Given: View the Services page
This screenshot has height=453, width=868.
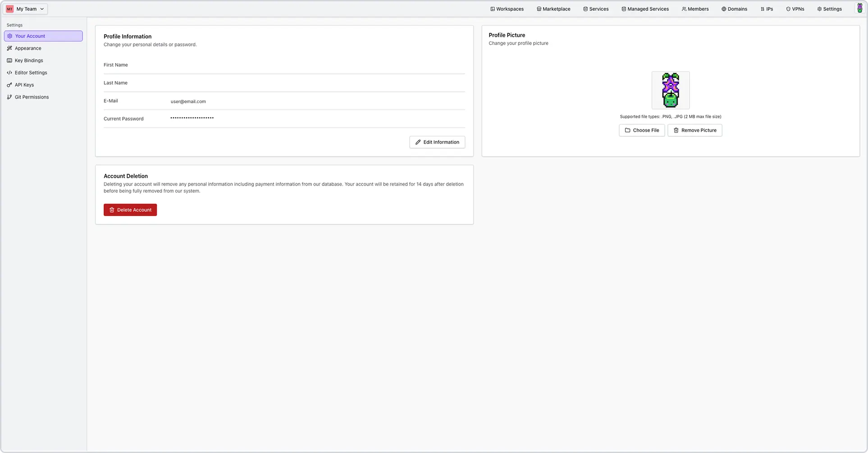Looking at the screenshot, I should point(595,9).
